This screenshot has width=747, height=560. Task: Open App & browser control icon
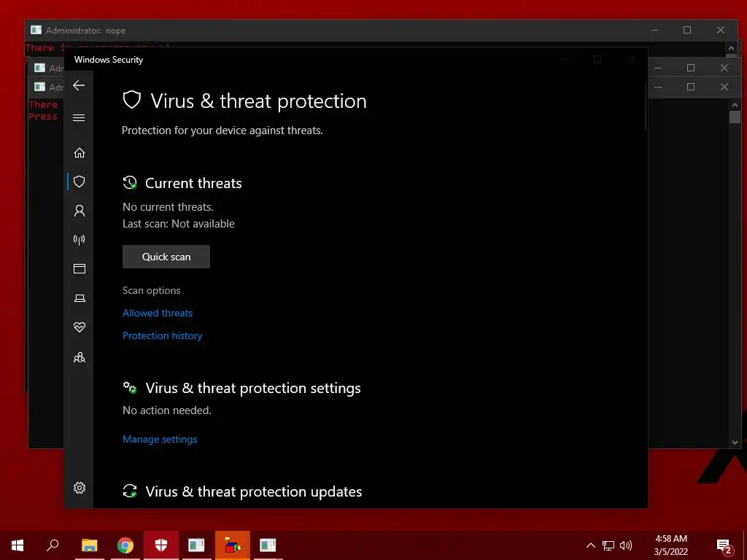79,269
